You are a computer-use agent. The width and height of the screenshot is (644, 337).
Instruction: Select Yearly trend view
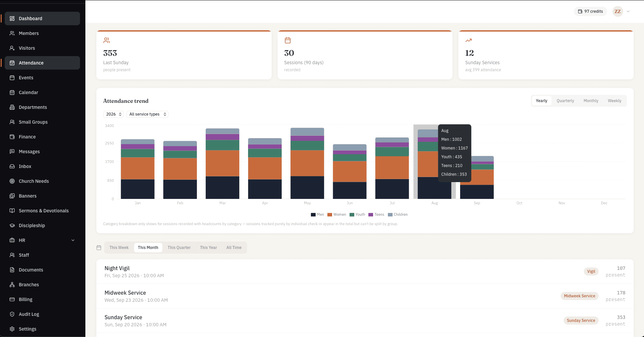pyautogui.click(x=541, y=101)
